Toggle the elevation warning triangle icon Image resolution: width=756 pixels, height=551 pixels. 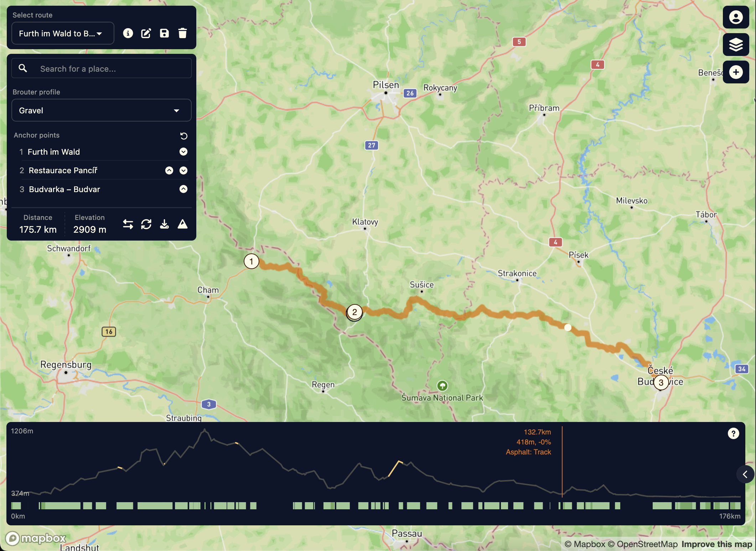point(182,224)
